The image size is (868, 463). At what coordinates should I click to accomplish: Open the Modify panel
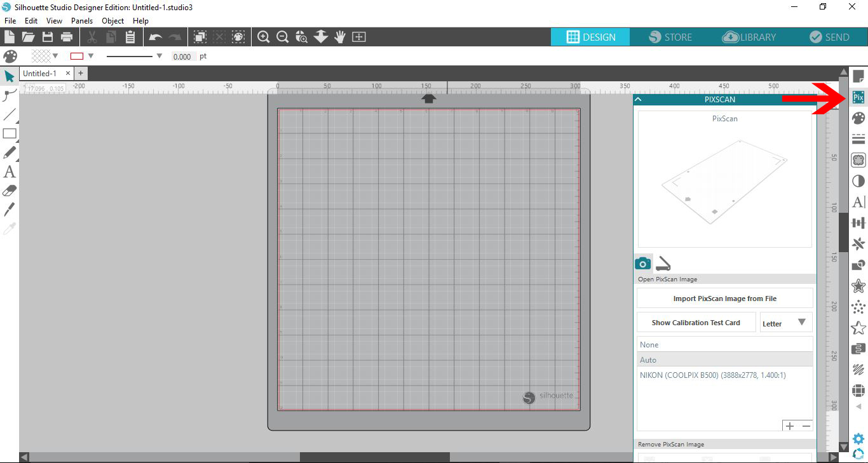[858, 265]
